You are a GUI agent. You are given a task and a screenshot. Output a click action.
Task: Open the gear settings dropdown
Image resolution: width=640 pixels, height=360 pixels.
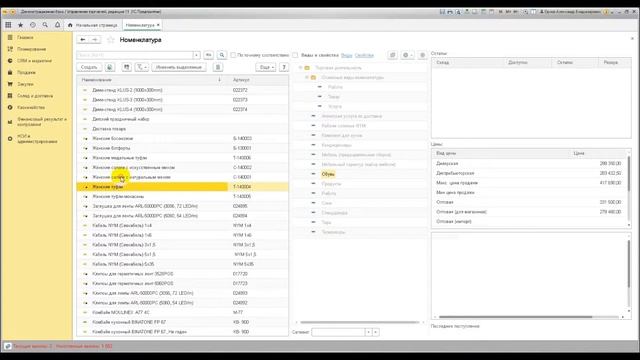tap(407, 55)
